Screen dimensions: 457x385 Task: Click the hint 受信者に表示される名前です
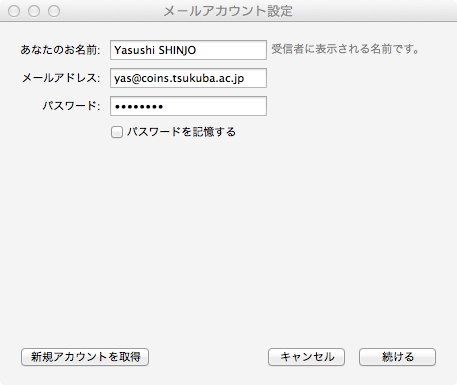pos(345,49)
